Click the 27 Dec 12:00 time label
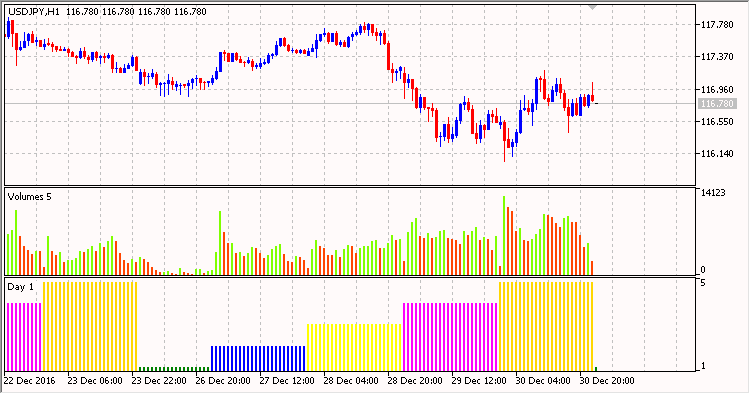Image resolution: width=750 pixels, height=394 pixels. point(287,381)
